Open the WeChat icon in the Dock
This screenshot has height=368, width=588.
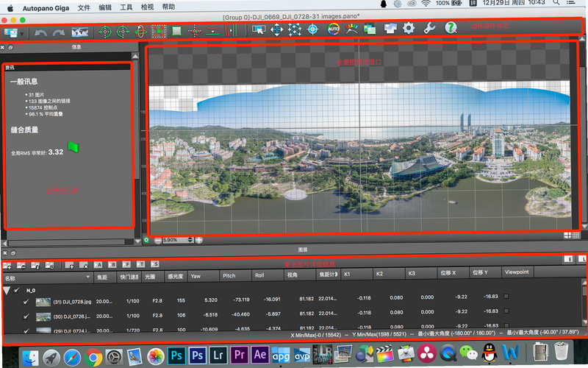[468, 354]
